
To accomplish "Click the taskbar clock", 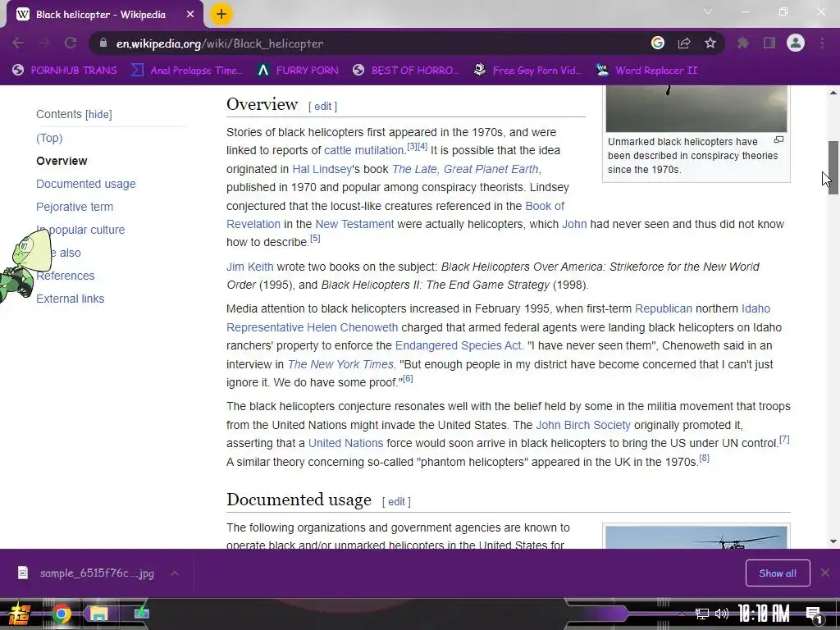I will pos(764,614).
